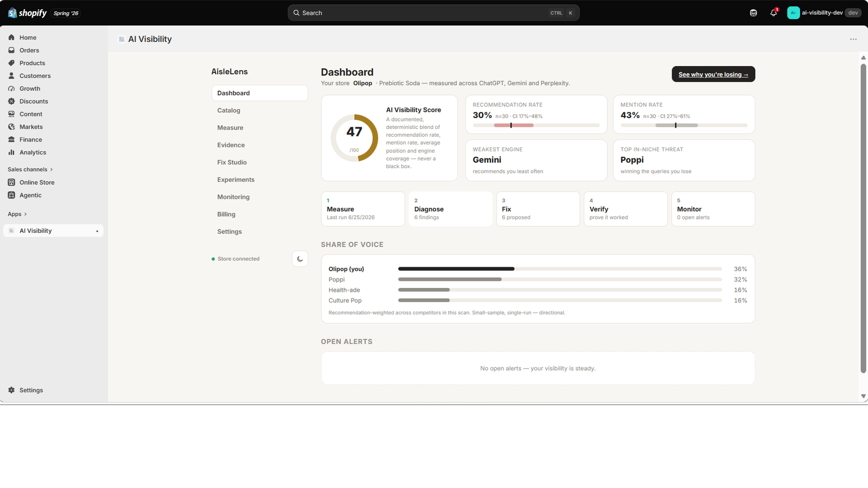Click the Analytics bar chart icon
This screenshot has width=868, height=488.
point(11,152)
